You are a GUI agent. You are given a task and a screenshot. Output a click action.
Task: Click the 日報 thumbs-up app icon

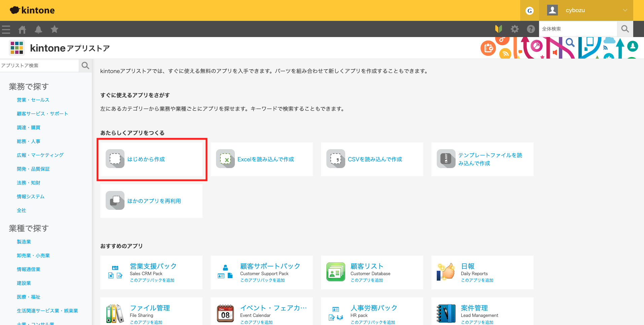coord(446,272)
